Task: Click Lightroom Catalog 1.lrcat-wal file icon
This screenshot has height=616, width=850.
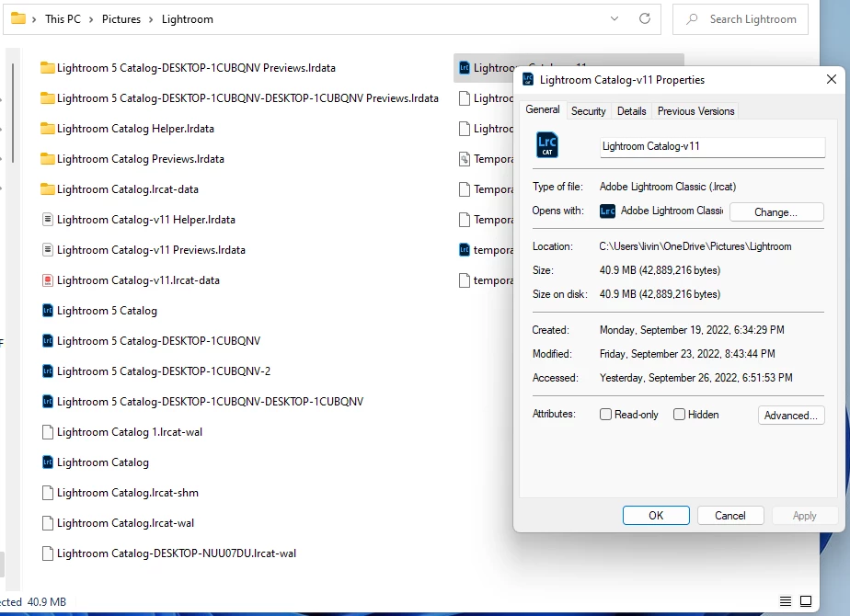Action: pyautogui.click(x=48, y=432)
